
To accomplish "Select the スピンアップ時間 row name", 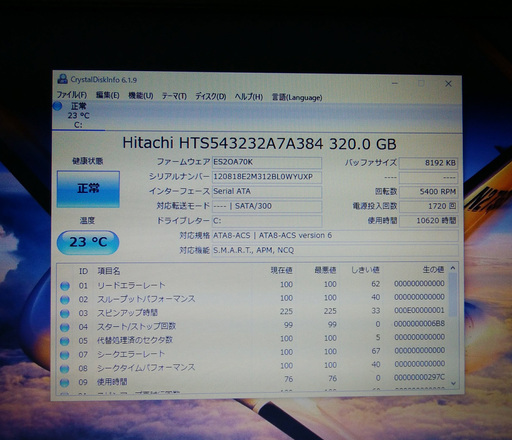I will coord(127,313).
